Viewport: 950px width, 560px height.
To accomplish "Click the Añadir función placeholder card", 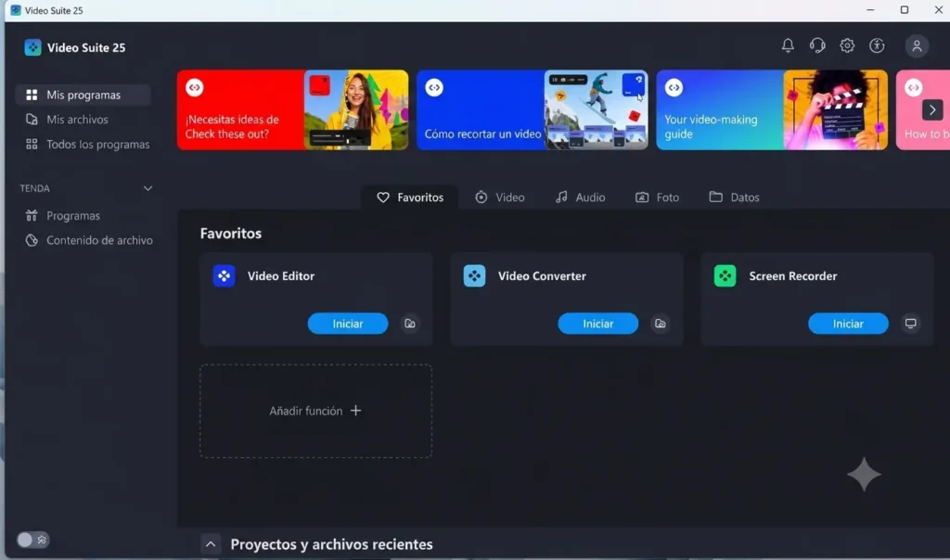I will coord(316,411).
